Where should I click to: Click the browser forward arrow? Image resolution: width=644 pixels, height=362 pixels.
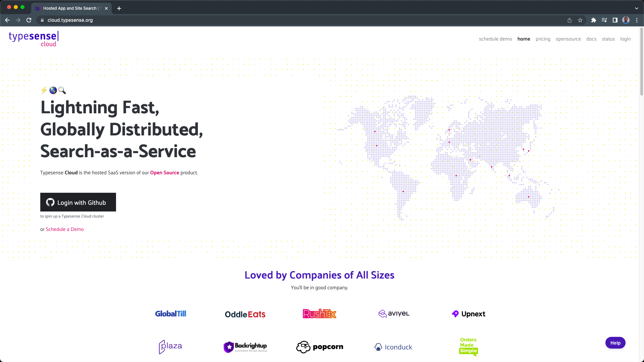coord(18,20)
